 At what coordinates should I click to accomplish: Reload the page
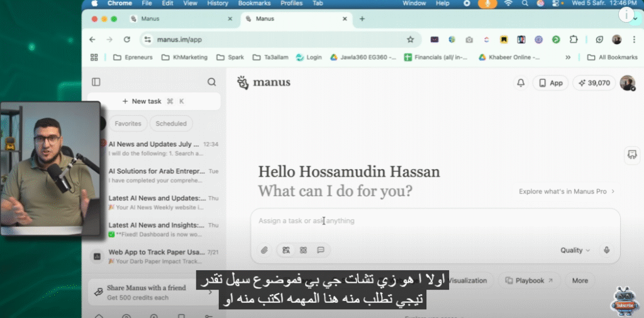(x=127, y=40)
